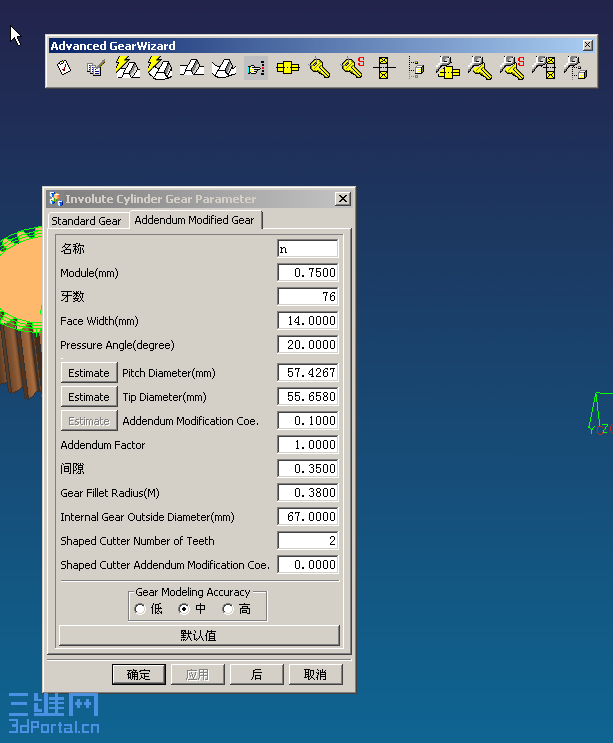This screenshot has width=613, height=743.
Task: Select the 高 (high) accuracy radio button
Action: point(228,609)
